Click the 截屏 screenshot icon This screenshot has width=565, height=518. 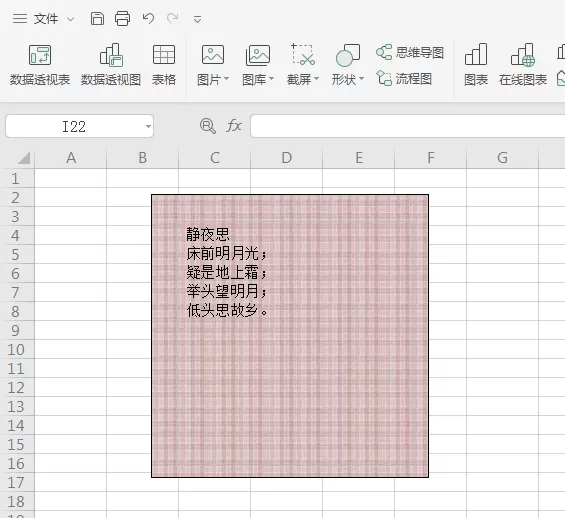[303, 55]
